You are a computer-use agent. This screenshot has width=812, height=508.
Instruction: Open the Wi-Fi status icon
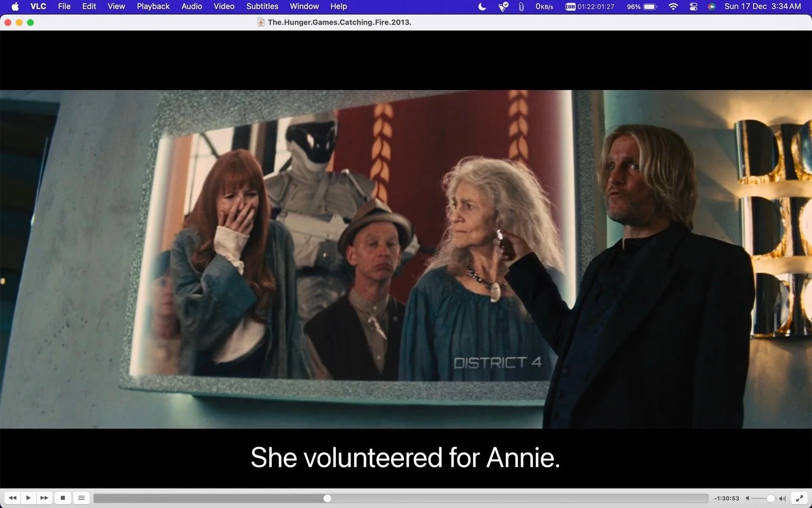[x=673, y=6]
